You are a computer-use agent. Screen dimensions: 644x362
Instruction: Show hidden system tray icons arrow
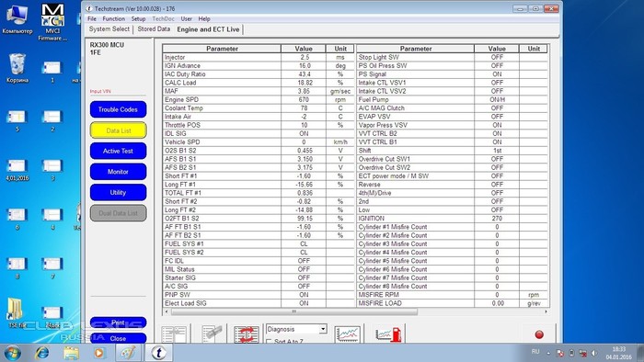[x=548, y=353]
